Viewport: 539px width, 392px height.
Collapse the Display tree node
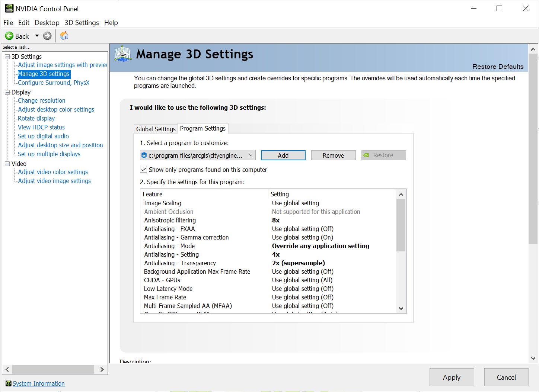click(7, 92)
